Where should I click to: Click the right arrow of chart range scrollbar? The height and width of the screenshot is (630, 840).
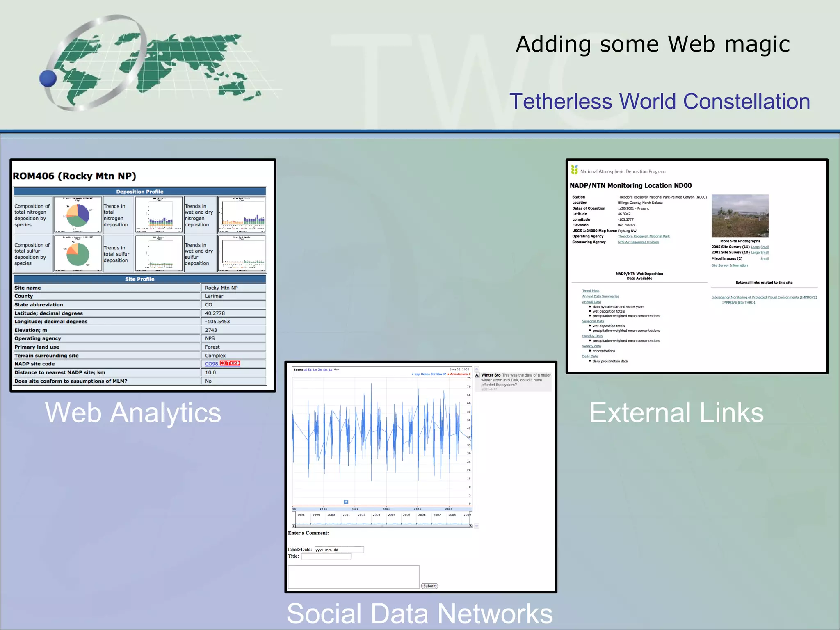[x=471, y=526]
